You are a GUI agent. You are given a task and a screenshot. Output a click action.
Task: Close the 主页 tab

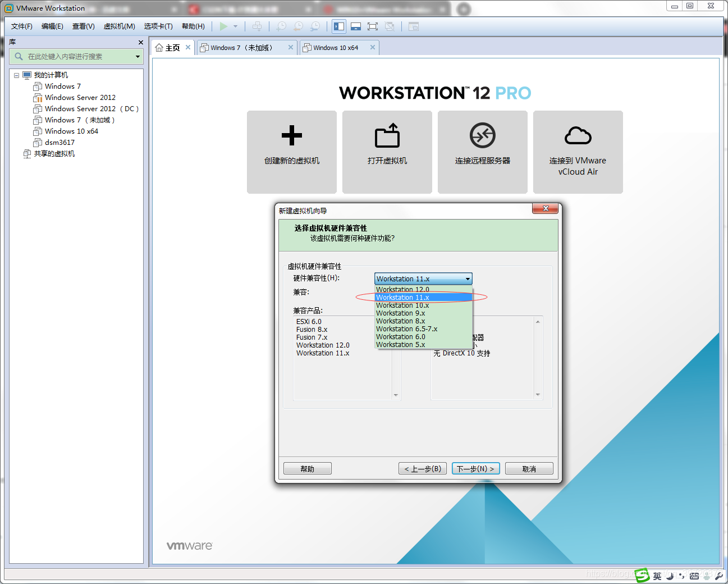[x=188, y=47]
